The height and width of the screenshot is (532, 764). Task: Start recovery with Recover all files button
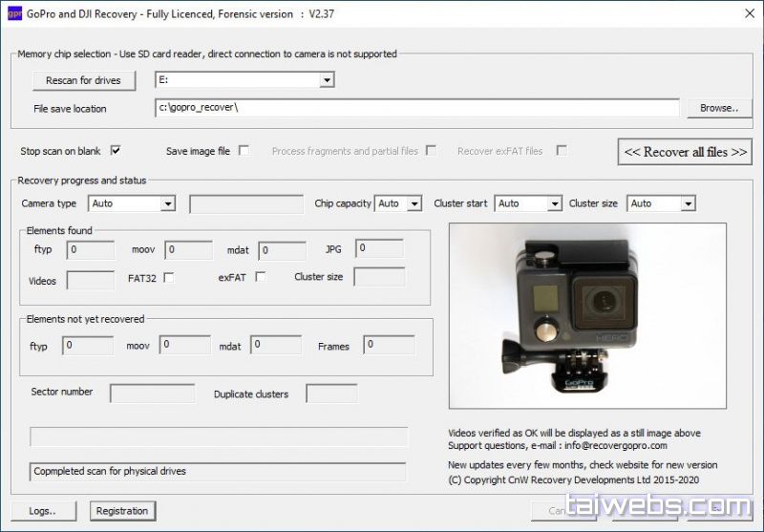(x=684, y=152)
